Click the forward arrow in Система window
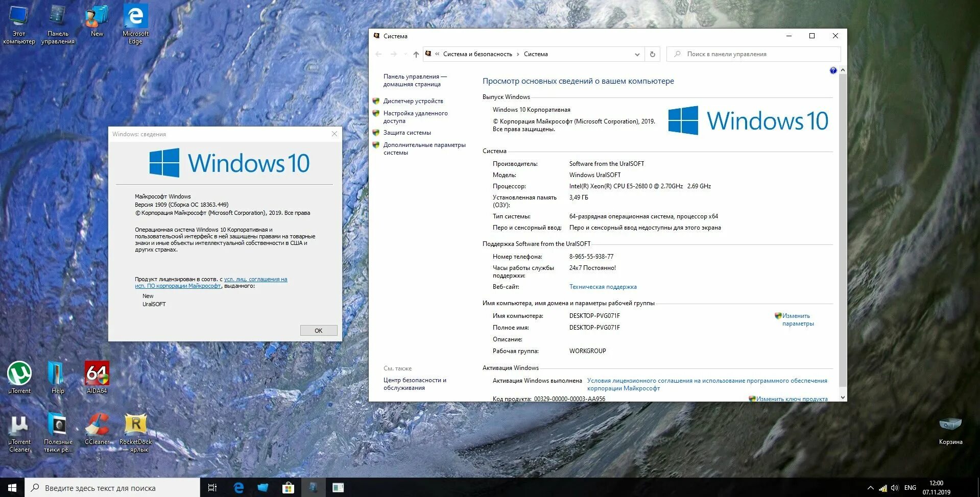 tap(393, 54)
